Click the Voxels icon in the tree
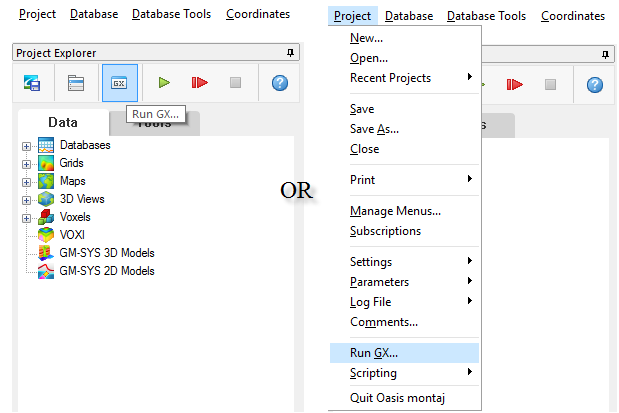This screenshot has height=413, width=619. pyautogui.click(x=46, y=217)
